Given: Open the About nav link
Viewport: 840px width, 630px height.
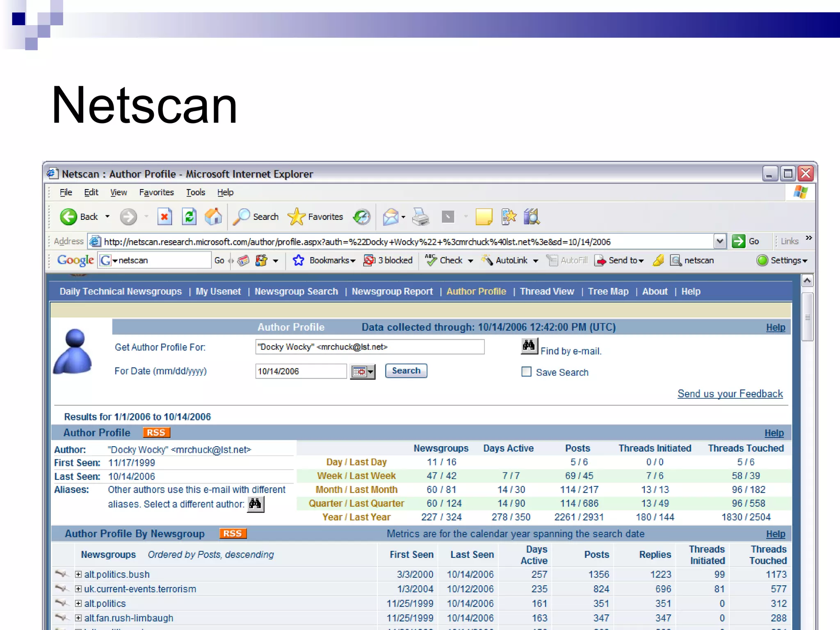Looking at the screenshot, I should 655,291.
